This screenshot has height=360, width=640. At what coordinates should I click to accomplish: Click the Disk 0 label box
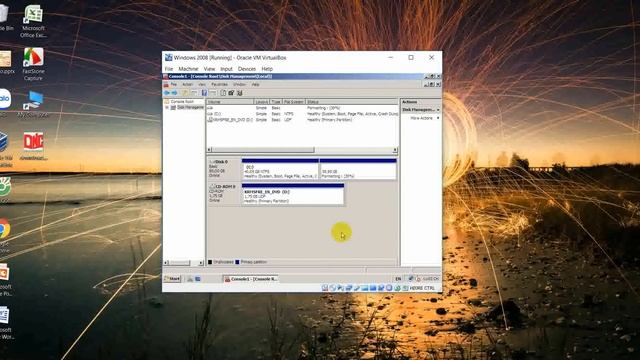click(224, 169)
